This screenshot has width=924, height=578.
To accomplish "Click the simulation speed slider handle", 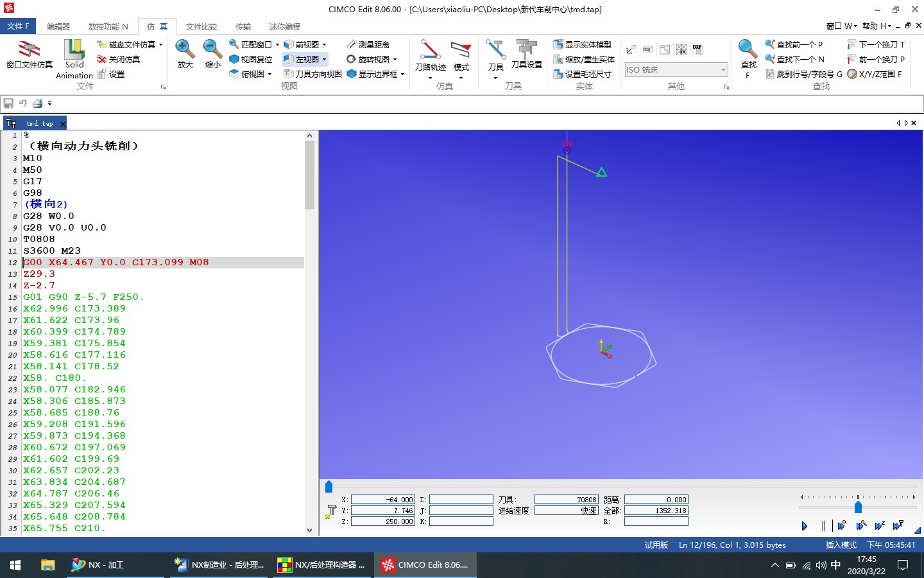I will (x=858, y=507).
